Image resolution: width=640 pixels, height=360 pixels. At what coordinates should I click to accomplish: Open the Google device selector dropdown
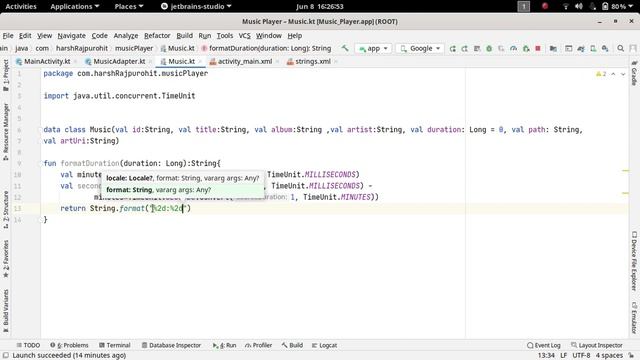click(420, 48)
